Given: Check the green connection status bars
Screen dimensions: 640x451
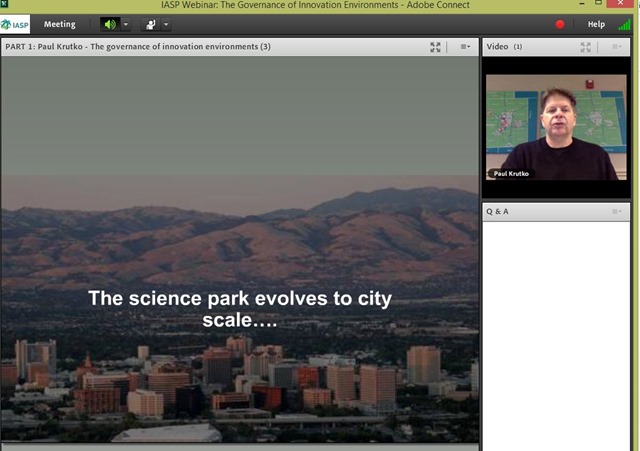Looking at the screenshot, I should [x=624, y=24].
